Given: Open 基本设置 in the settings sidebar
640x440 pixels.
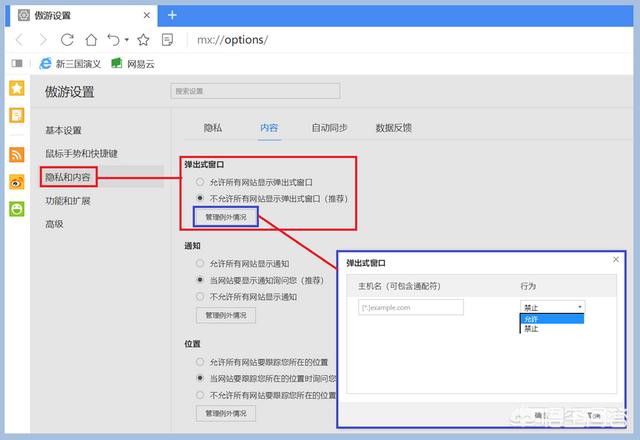Looking at the screenshot, I should tap(63, 130).
